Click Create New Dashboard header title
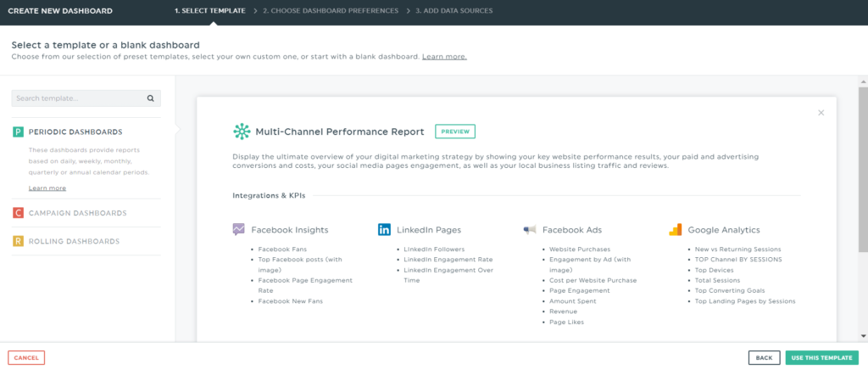Viewport: 868px width, 370px height. click(x=60, y=10)
